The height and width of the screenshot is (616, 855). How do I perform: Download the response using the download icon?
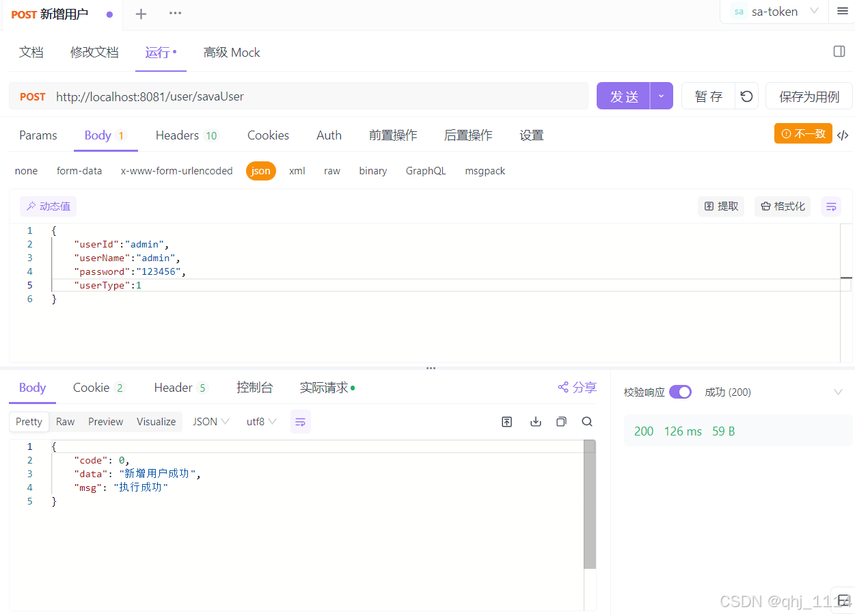point(535,421)
